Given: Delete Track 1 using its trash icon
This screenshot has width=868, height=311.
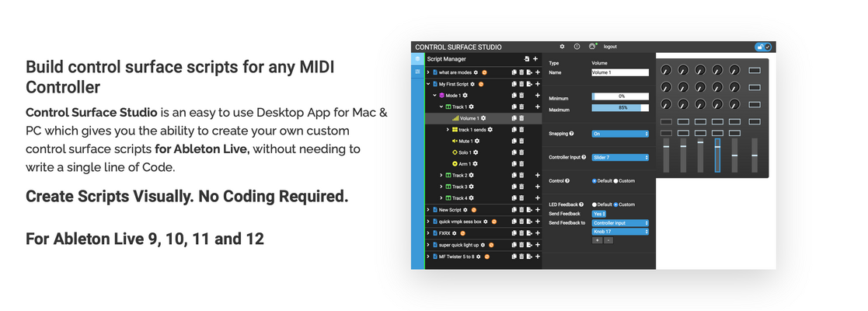Looking at the screenshot, I should click(x=521, y=107).
